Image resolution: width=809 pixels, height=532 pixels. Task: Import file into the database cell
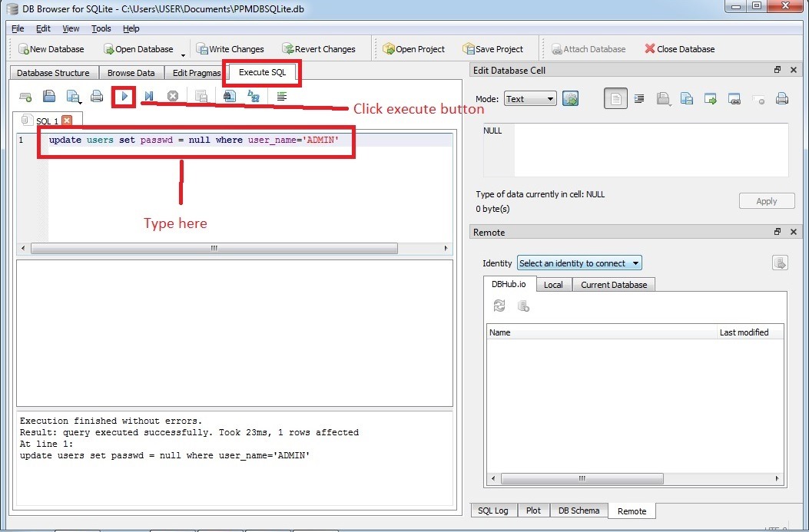tap(664, 99)
